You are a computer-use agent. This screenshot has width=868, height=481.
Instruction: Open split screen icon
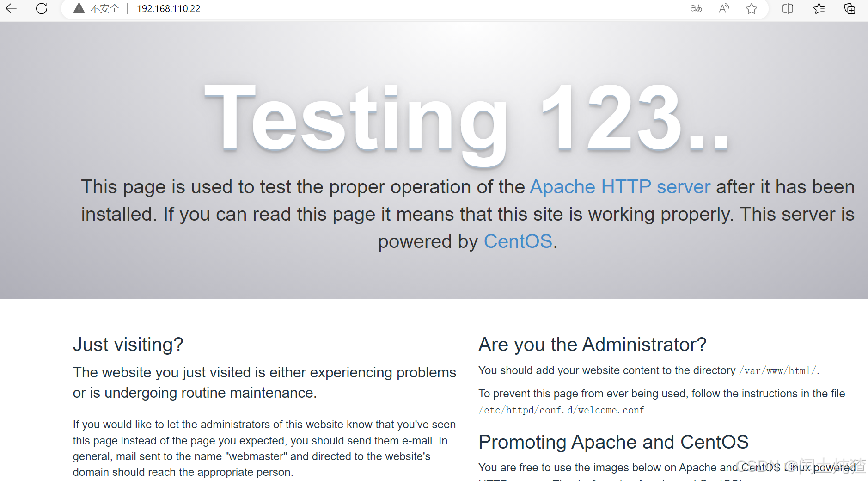[x=788, y=8]
